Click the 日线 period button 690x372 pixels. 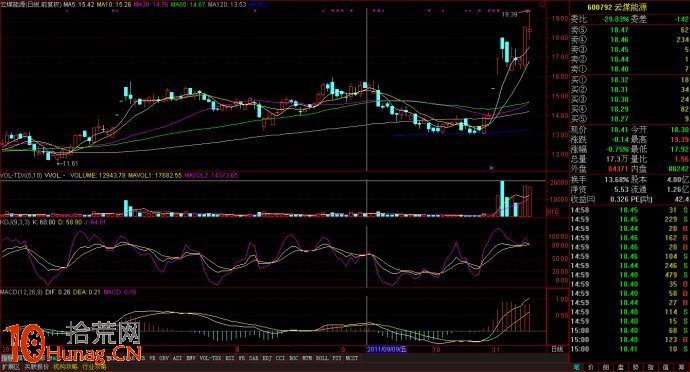pyautogui.click(x=557, y=349)
